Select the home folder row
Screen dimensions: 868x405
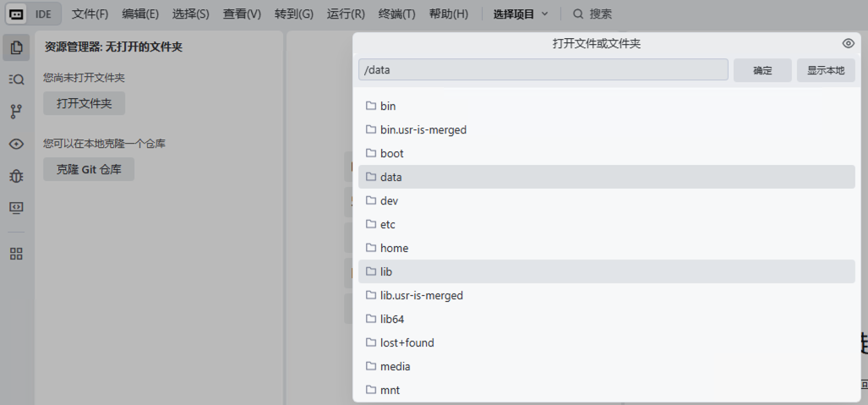606,248
